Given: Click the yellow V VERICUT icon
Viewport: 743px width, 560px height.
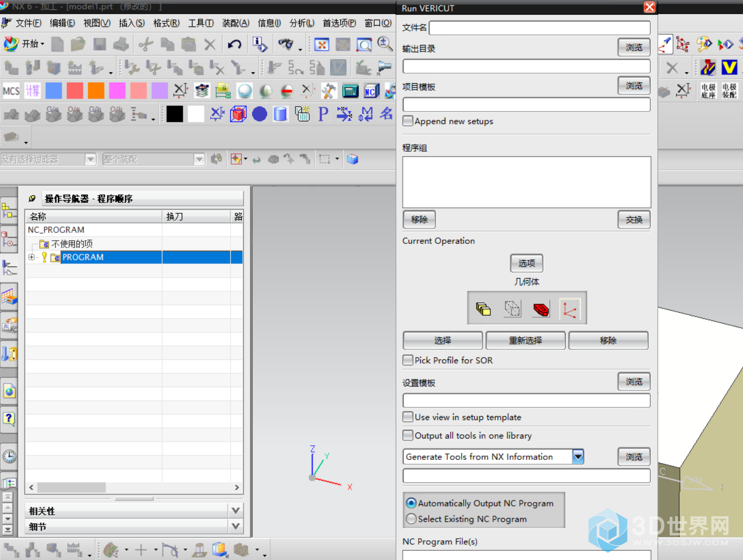Looking at the screenshot, I should pyautogui.click(x=729, y=67).
